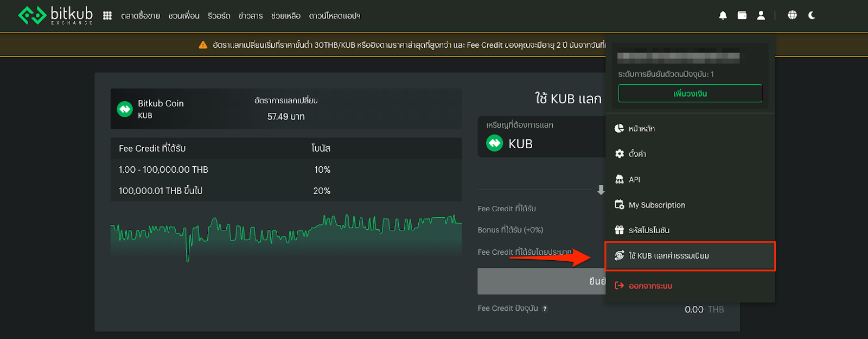Screen dimensions: 868x339
Task: Click the Bitkub Coin KUB logo icon
Action: point(125,109)
